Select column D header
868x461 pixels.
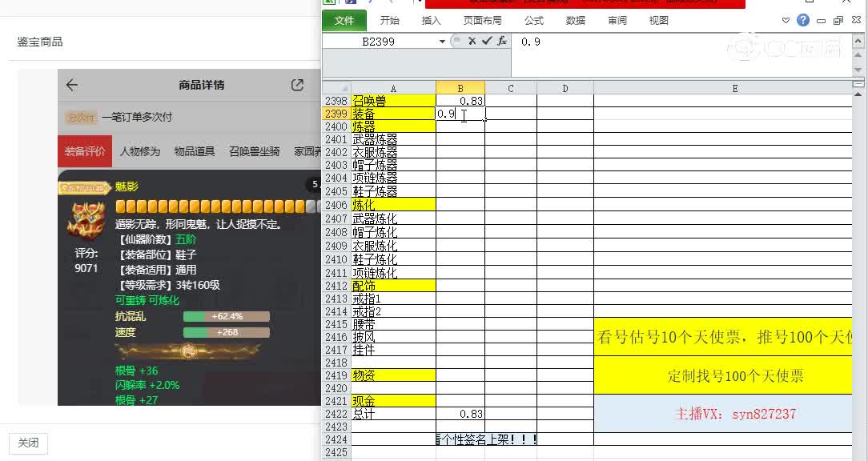pyautogui.click(x=565, y=88)
